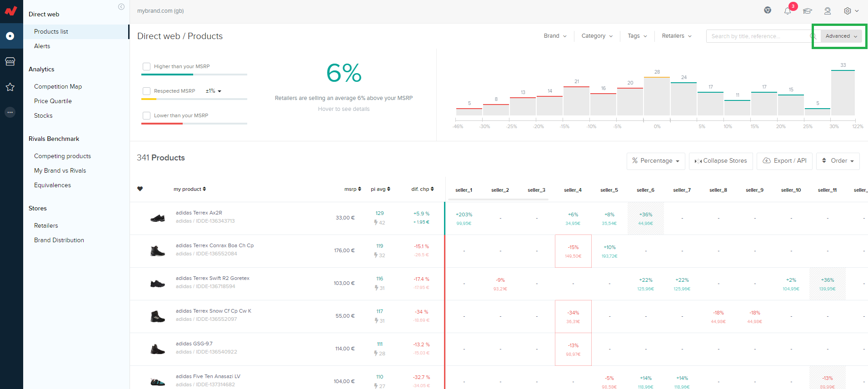Open the user profile icon
The image size is (868, 389).
[x=828, y=11]
